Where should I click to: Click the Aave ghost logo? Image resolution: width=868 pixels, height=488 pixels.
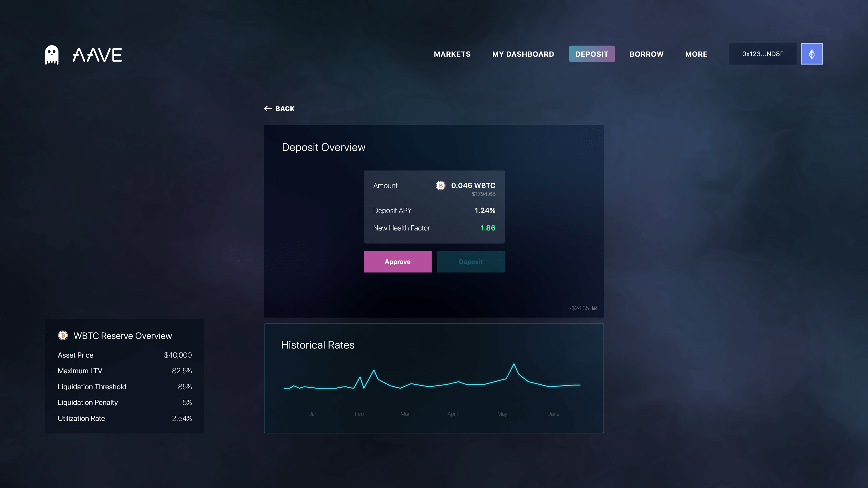click(51, 54)
